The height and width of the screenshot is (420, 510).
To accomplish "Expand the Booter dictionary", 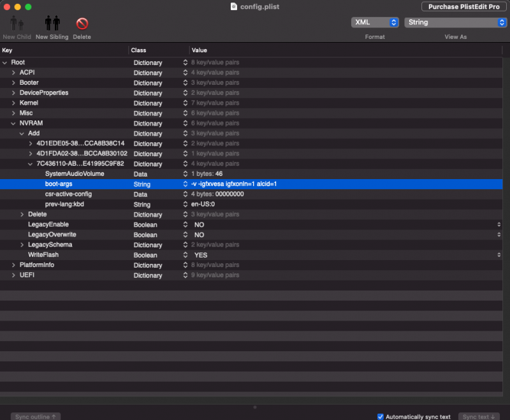I will tap(13, 83).
